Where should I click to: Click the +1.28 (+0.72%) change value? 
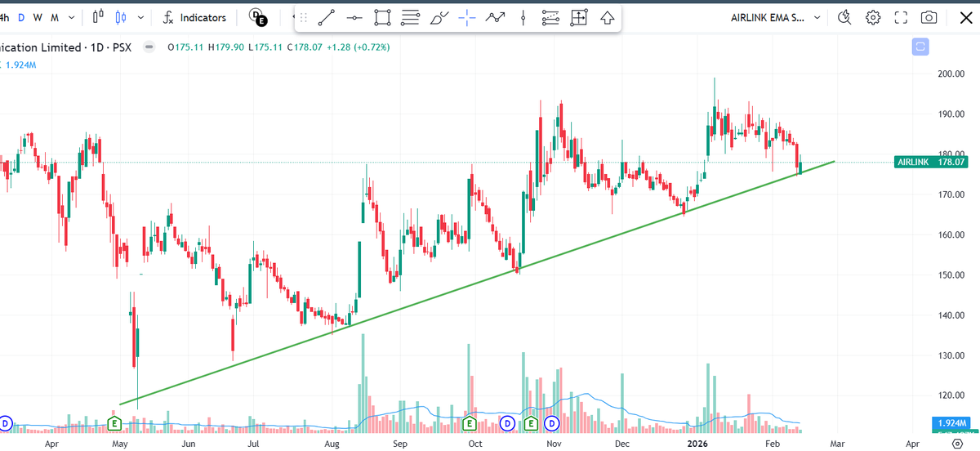[x=359, y=47]
